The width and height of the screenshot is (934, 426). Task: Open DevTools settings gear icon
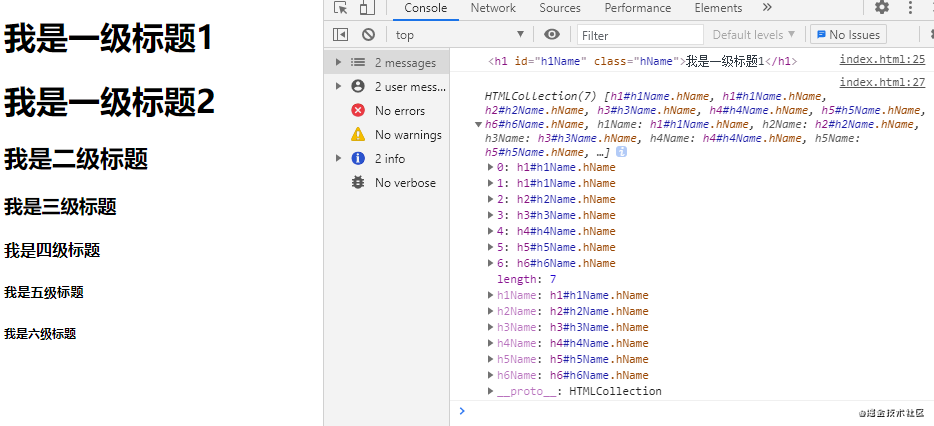pos(882,8)
